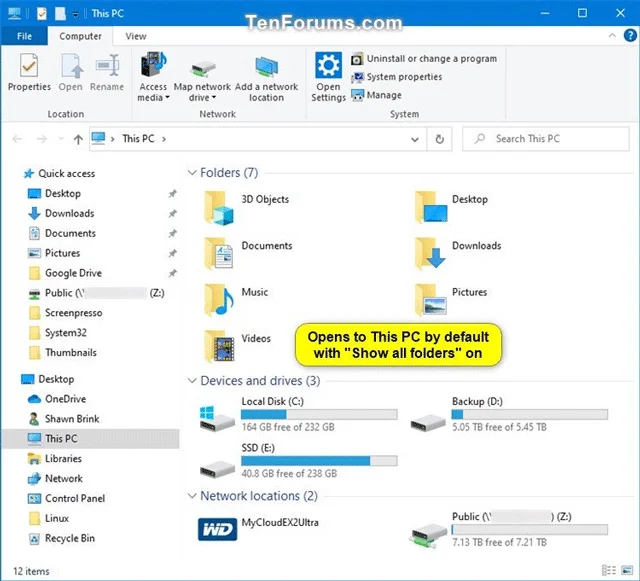Screen dimensions: 640x581
Task: Switch to large icons view button
Action: tap(627, 570)
